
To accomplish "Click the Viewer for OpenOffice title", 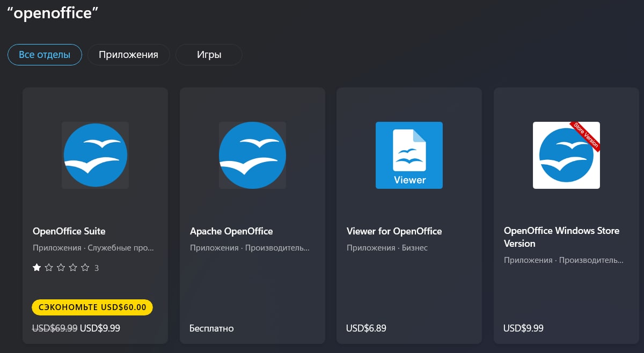I will (394, 231).
